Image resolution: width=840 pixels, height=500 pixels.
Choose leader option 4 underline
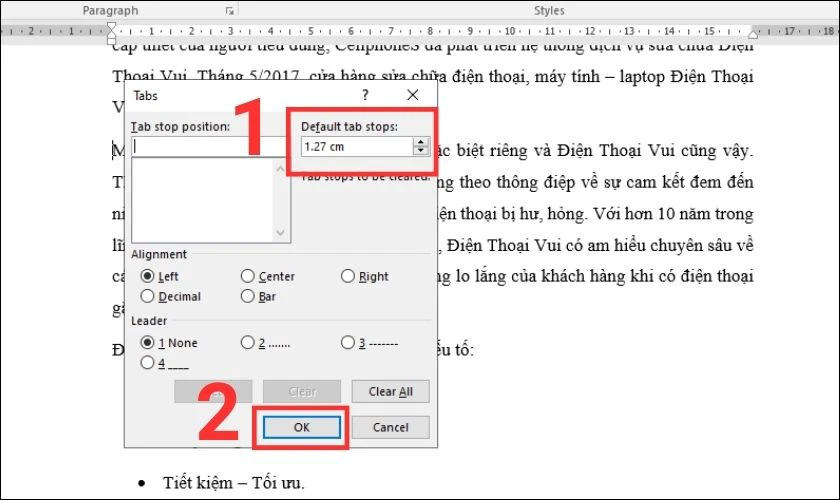click(x=147, y=363)
